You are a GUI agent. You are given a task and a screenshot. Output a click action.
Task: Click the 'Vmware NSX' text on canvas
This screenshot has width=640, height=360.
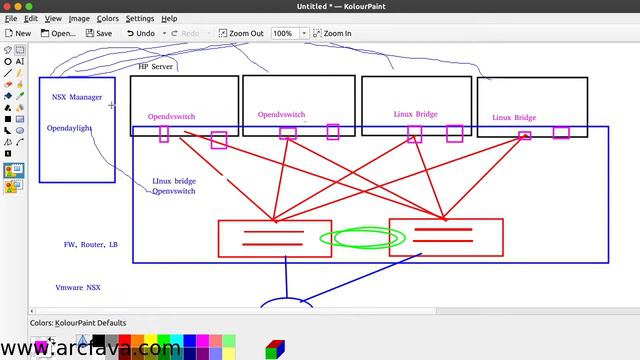(x=78, y=287)
